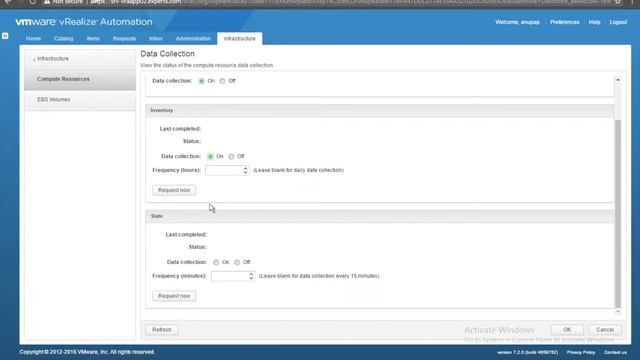Switch to the Items tab
640x360 pixels.
(x=93, y=38)
